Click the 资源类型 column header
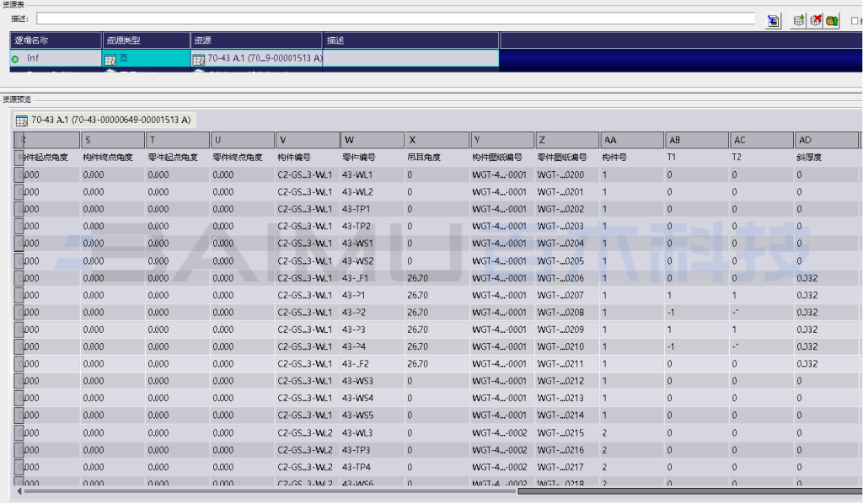Image resolution: width=863 pixels, height=504 pixels. click(147, 40)
